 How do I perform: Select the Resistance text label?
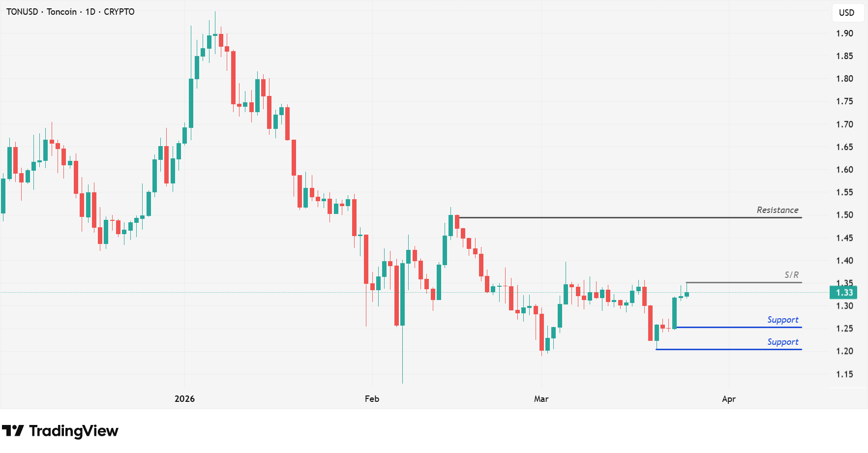click(x=777, y=210)
